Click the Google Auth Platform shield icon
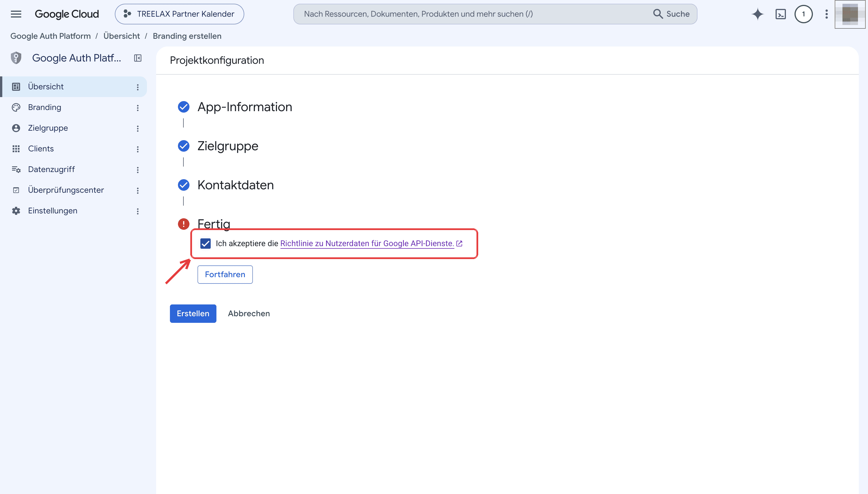The width and height of the screenshot is (868, 494). 16,58
